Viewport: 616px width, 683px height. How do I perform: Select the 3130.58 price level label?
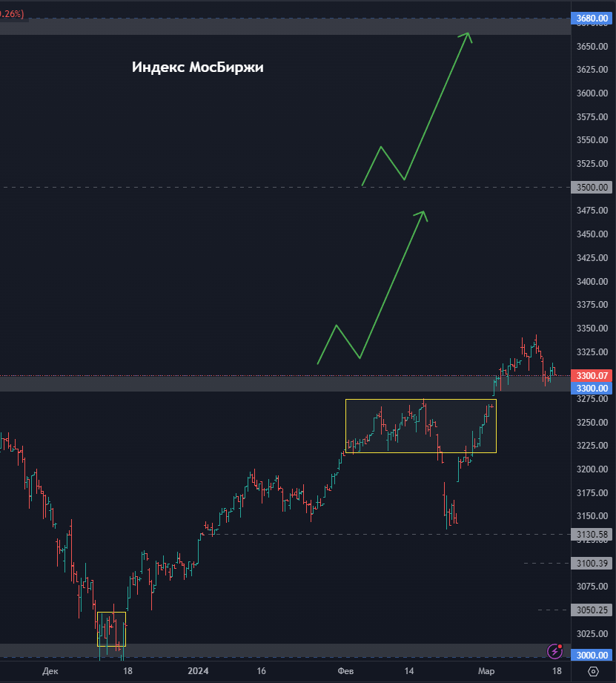tap(592, 535)
